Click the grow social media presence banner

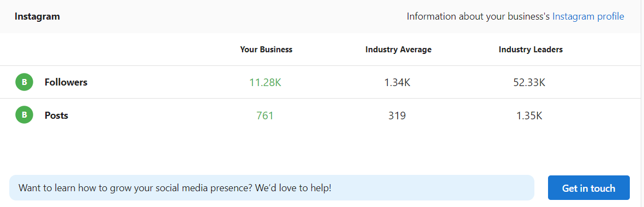[x=272, y=188]
